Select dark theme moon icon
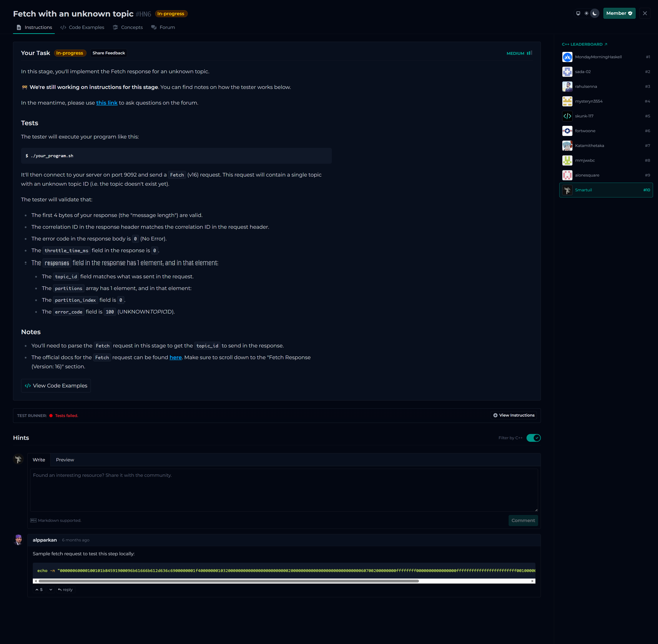The image size is (658, 644). pyautogui.click(x=595, y=13)
